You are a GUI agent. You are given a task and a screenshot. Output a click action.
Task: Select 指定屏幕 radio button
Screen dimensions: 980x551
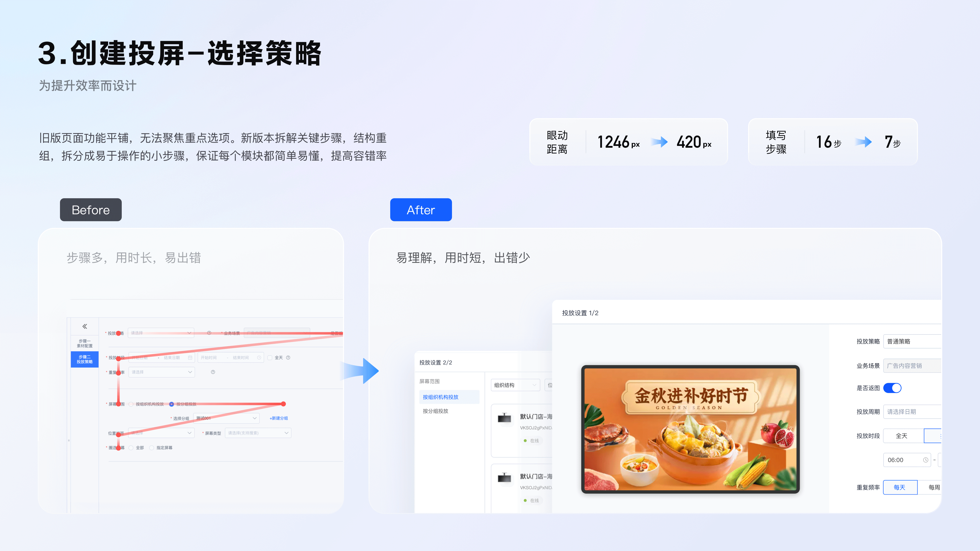pyautogui.click(x=151, y=448)
